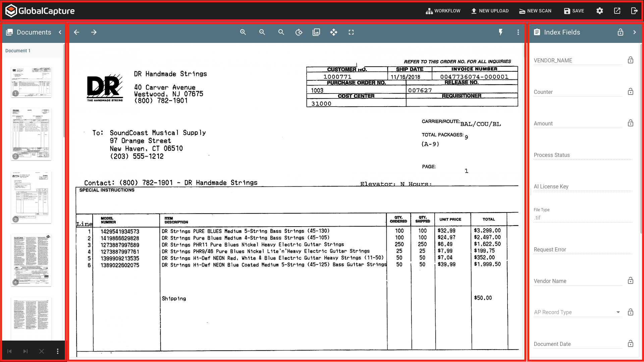Go to next page arrow
644x362 pixels.
[94, 32]
